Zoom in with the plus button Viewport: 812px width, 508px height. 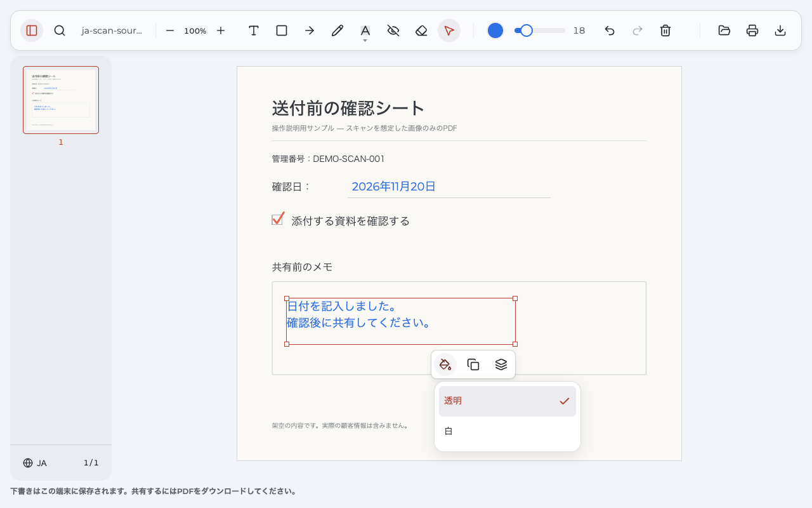pos(221,30)
